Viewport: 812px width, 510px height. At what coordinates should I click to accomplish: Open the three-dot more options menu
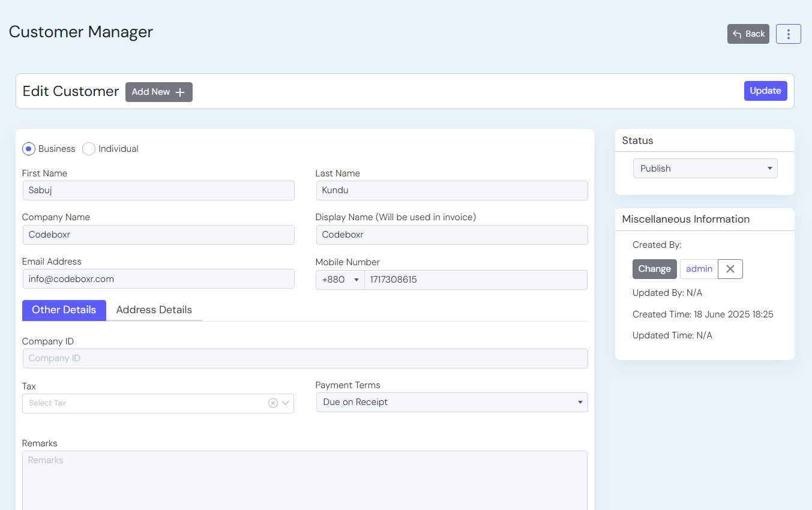point(788,34)
